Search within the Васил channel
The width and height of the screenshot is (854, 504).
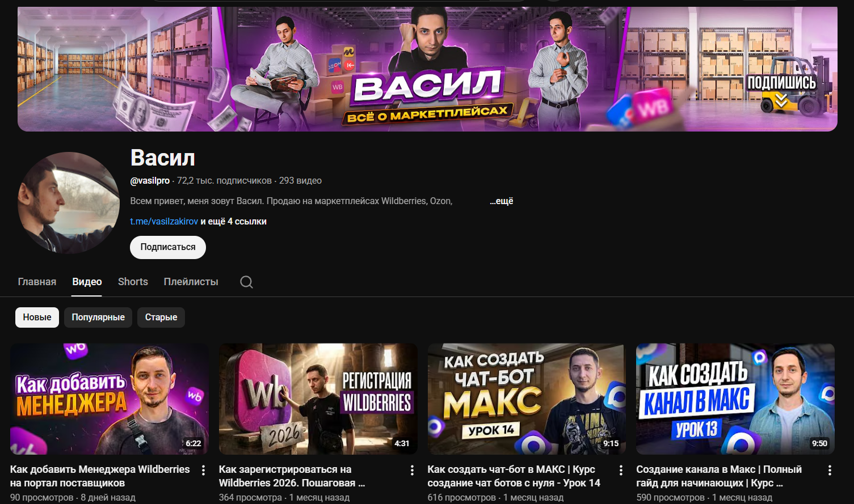coord(246,282)
